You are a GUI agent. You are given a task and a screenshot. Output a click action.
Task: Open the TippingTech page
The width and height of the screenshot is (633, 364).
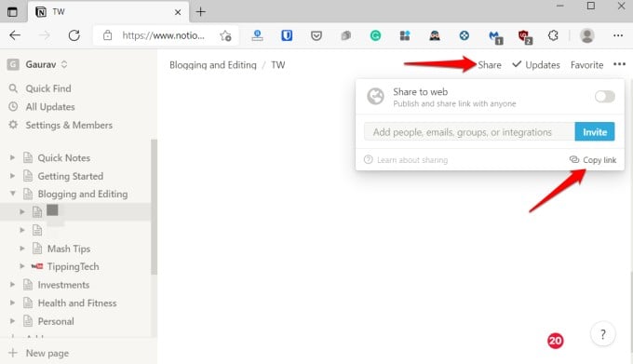click(x=73, y=267)
